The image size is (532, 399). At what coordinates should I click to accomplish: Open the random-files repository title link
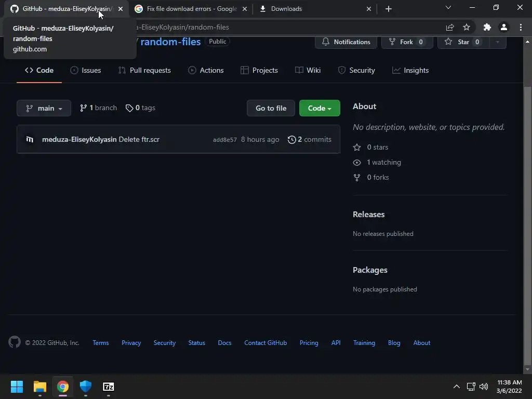click(x=170, y=42)
